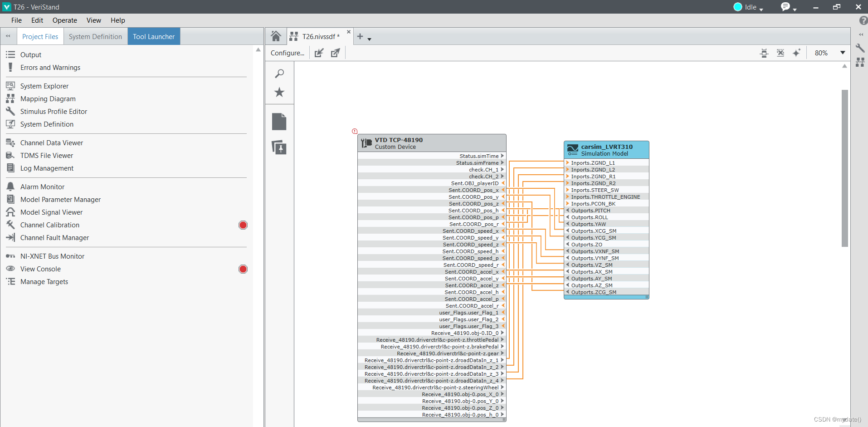The image size is (868, 427).
Task: Click the import mapping toolbar icon
Action: 319,53
